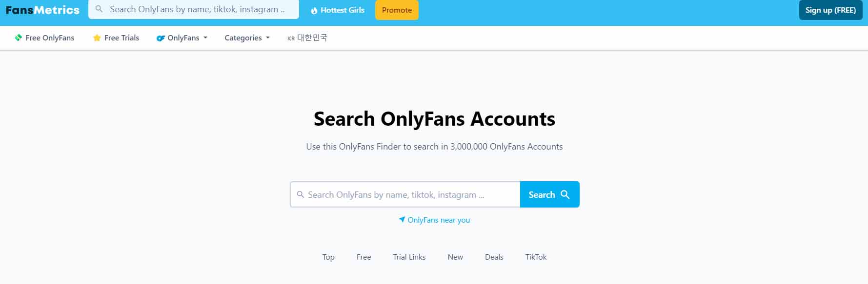
Task: Switch to the TikTok tab
Action: click(536, 257)
